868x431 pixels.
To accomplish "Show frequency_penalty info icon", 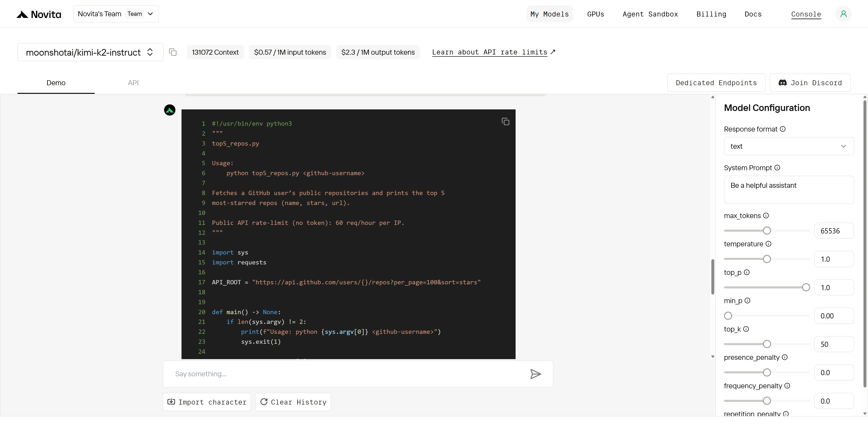I will [x=787, y=386].
